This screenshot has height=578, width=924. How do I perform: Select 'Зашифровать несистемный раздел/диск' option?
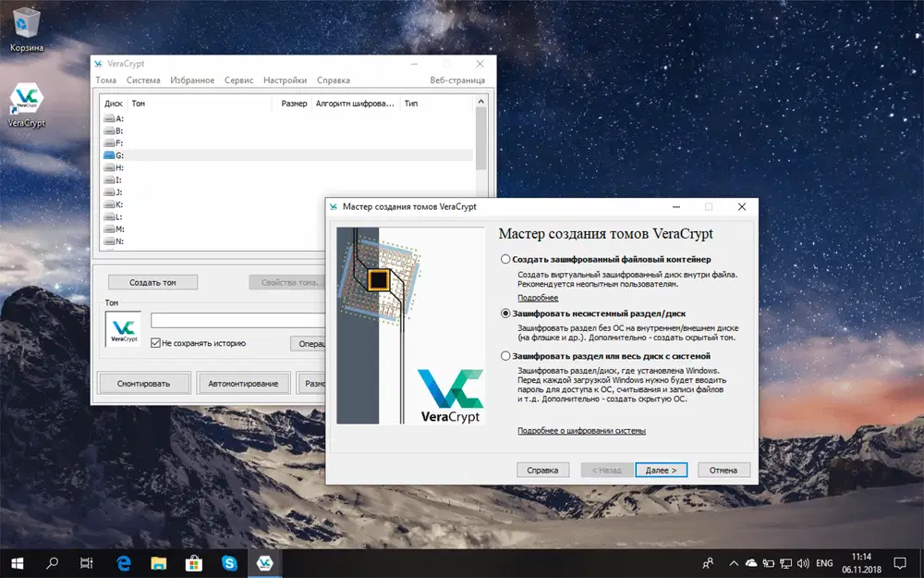pos(593,314)
